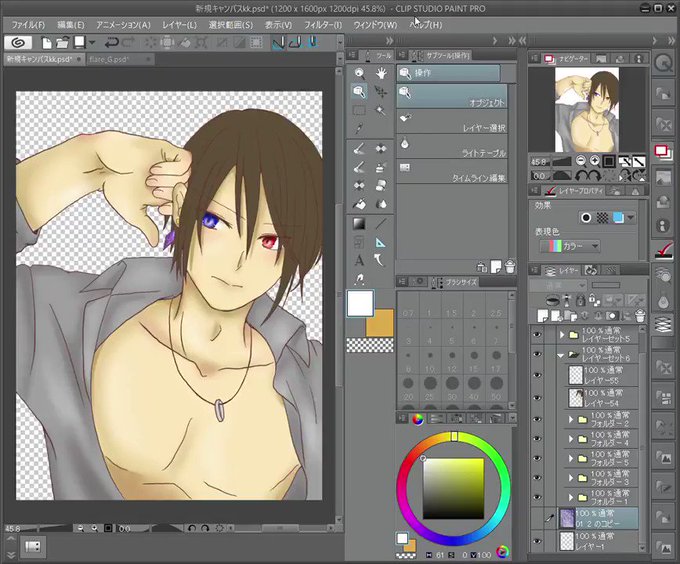
Task: Select the Frame border tool
Action: pyautogui.click(x=359, y=242)
